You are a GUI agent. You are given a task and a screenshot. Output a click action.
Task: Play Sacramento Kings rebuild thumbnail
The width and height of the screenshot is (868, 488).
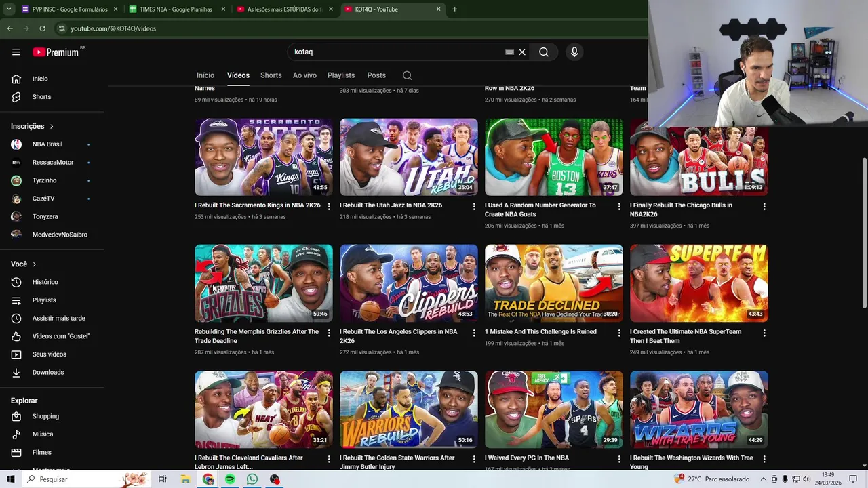(264, 157)
